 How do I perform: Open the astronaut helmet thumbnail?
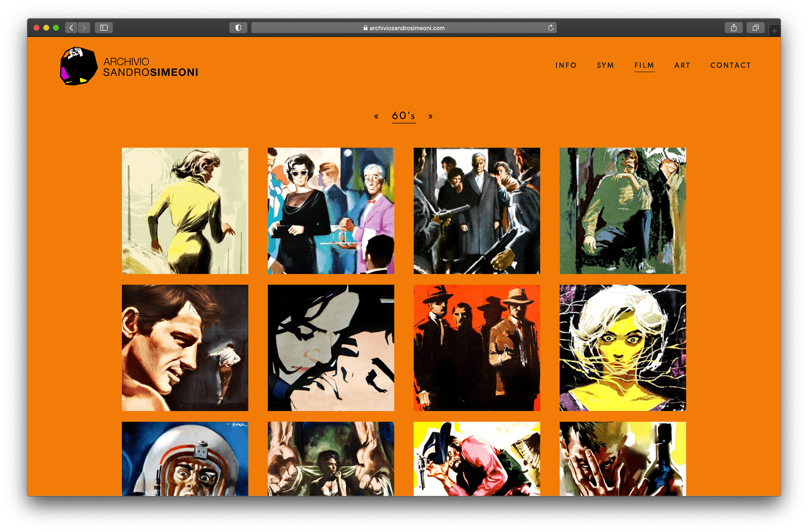click(x=185, y=459)
